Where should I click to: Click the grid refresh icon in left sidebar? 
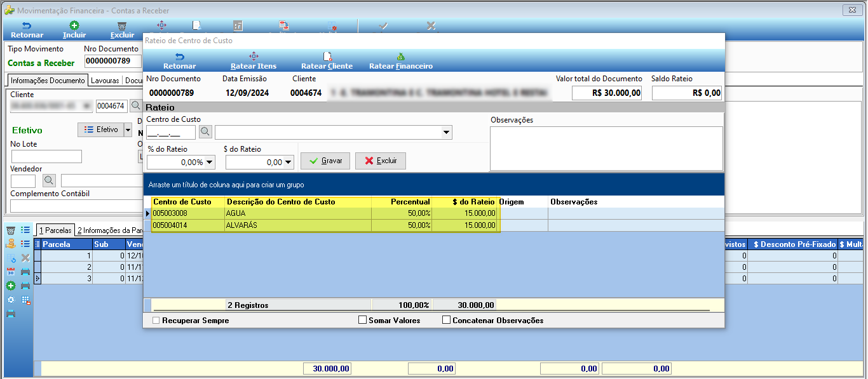11,258
